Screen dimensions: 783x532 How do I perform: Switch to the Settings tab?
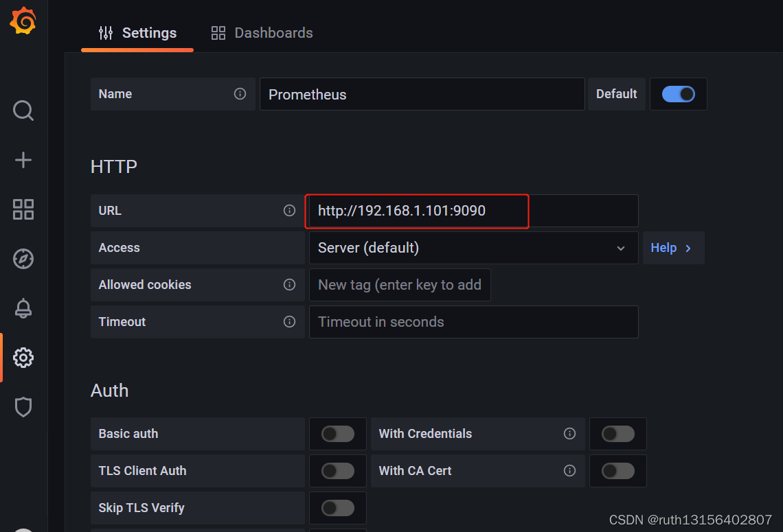[137, 33]
